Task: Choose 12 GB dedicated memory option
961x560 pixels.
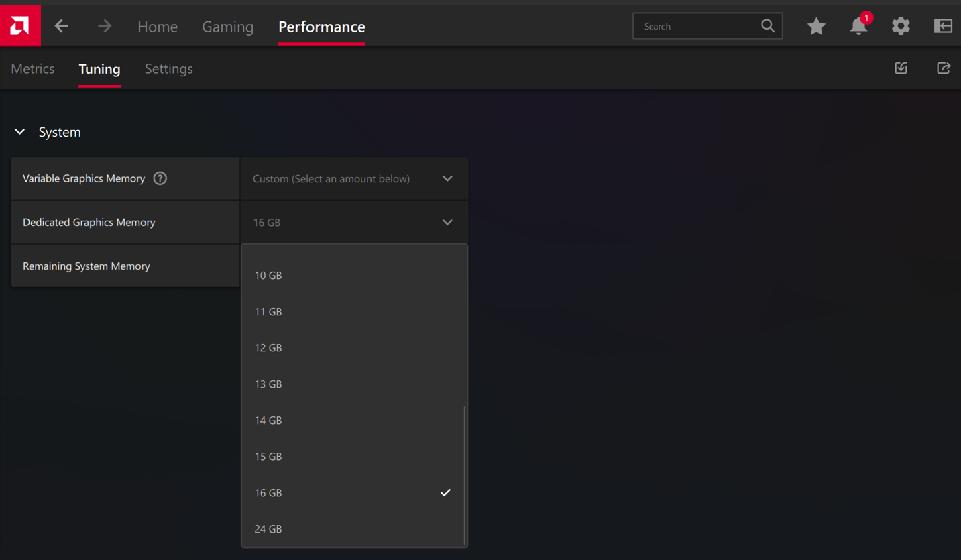Action: point(268,348)
